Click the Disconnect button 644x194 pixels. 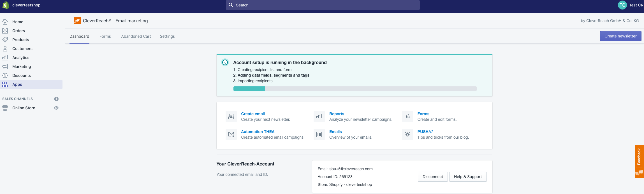point(432,177)
